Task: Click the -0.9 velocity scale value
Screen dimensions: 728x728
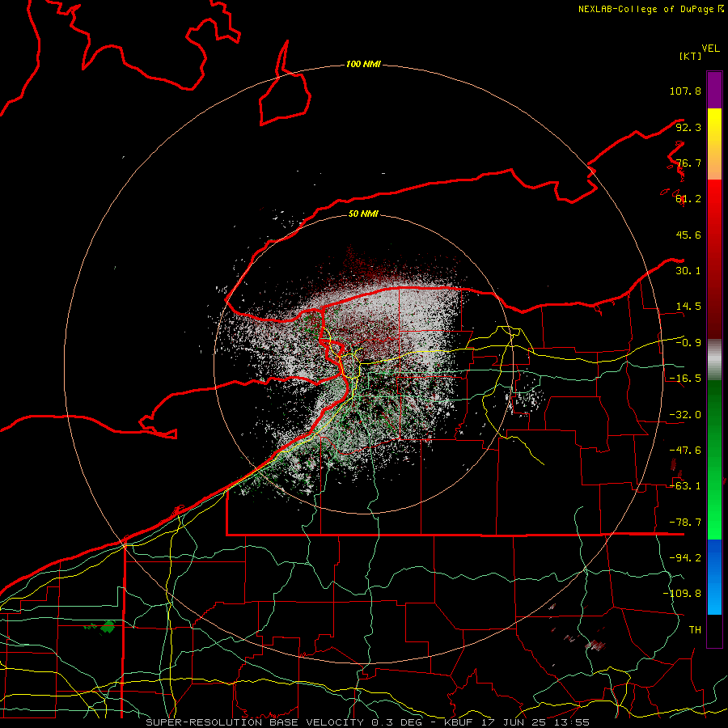Action: pos(688,343)
